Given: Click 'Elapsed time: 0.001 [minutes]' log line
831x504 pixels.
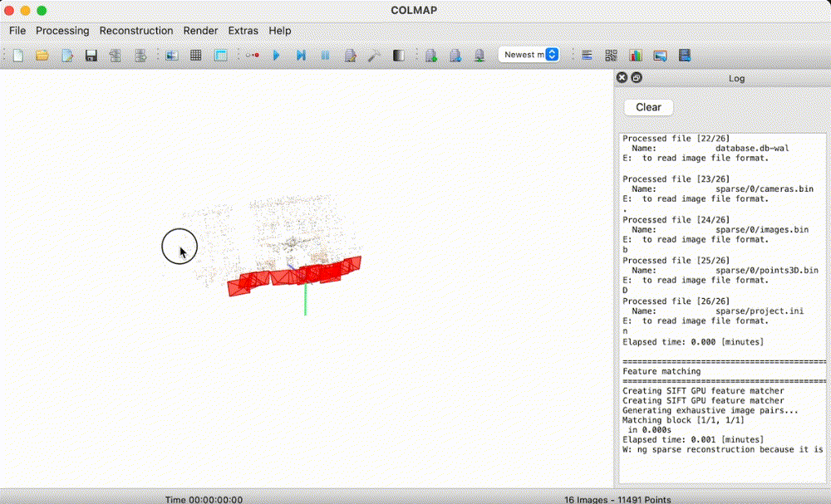Looking at the screenshot, I should (x=693, y=439).
